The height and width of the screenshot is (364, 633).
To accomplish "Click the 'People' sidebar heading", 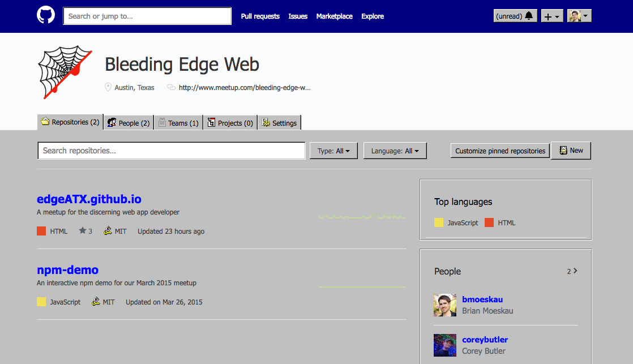I will click(447, 271).
